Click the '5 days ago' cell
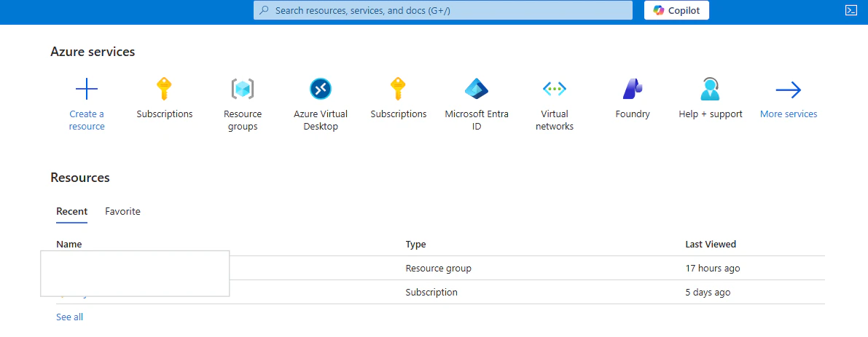The height and width of the screenshot is (337, 868). (708, 293)
